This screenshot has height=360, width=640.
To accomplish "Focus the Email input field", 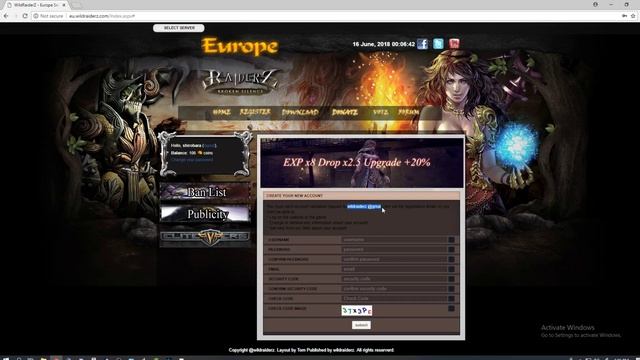I will (394, 269).
